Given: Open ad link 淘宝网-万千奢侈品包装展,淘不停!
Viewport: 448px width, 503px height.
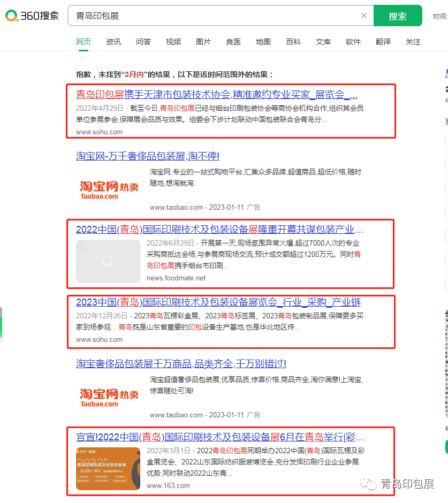Looking at the screenshot, I should tap(148, 156).
